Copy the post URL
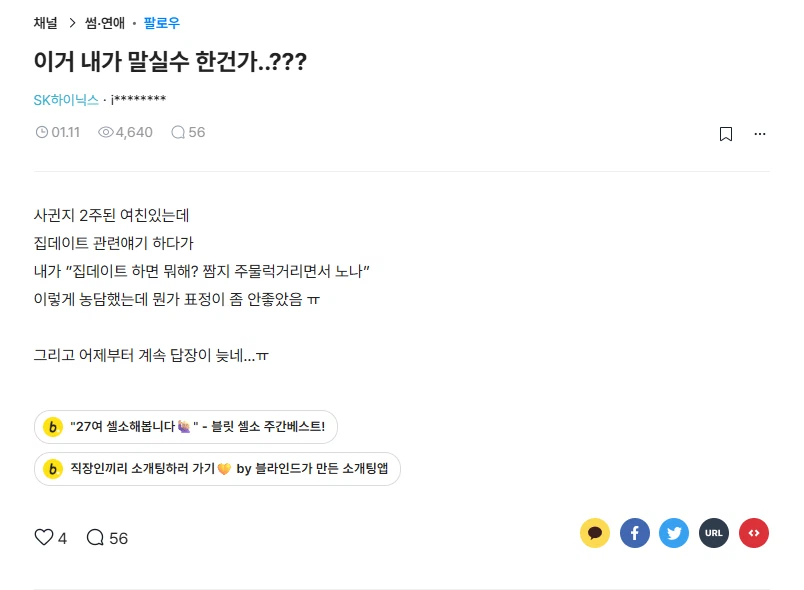 (714, 533)
